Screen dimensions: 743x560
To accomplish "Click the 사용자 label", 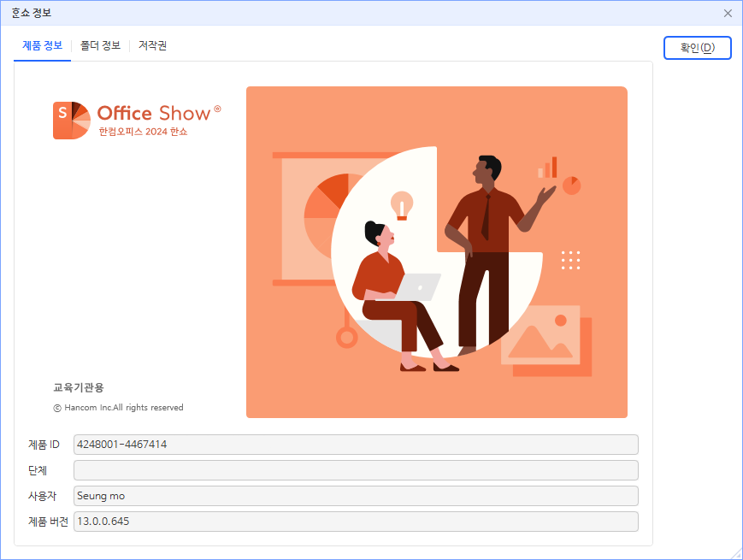I will pyautogui.click(x=42, y=496).
